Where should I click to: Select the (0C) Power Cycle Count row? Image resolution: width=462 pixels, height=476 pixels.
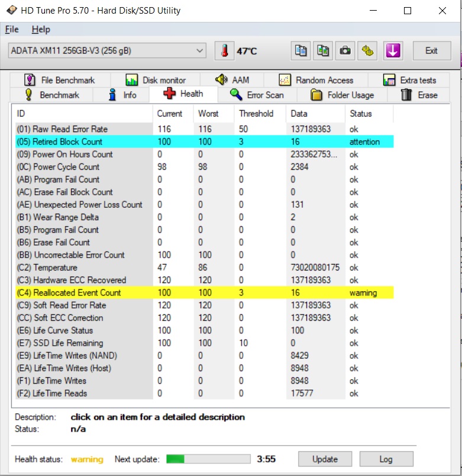click(205, 167)
